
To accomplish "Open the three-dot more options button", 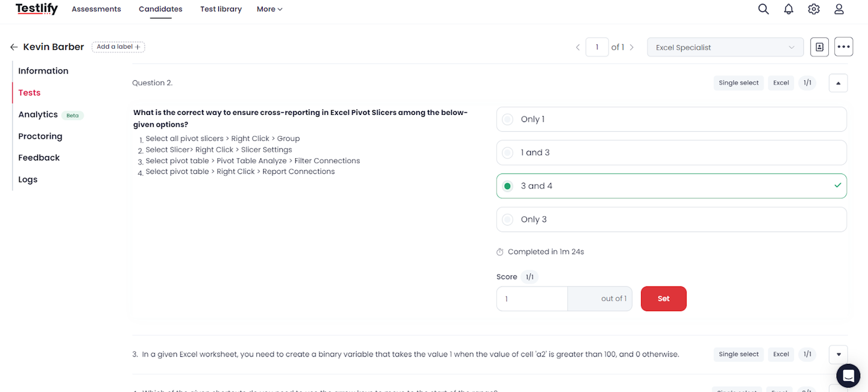I will 843,47.
